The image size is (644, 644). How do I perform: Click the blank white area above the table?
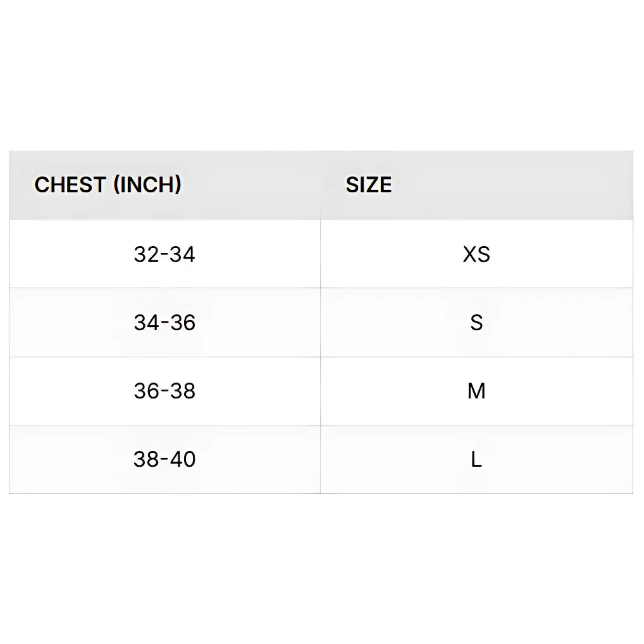click(x=322, y=75)
